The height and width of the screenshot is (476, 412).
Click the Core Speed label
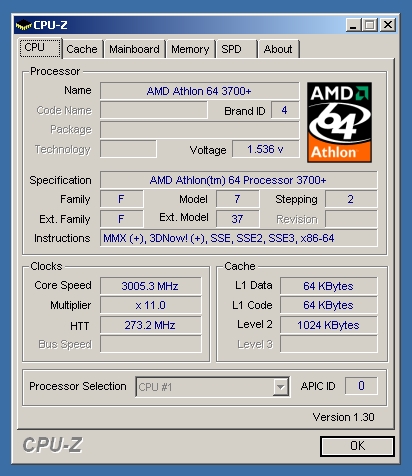point(63,285)
